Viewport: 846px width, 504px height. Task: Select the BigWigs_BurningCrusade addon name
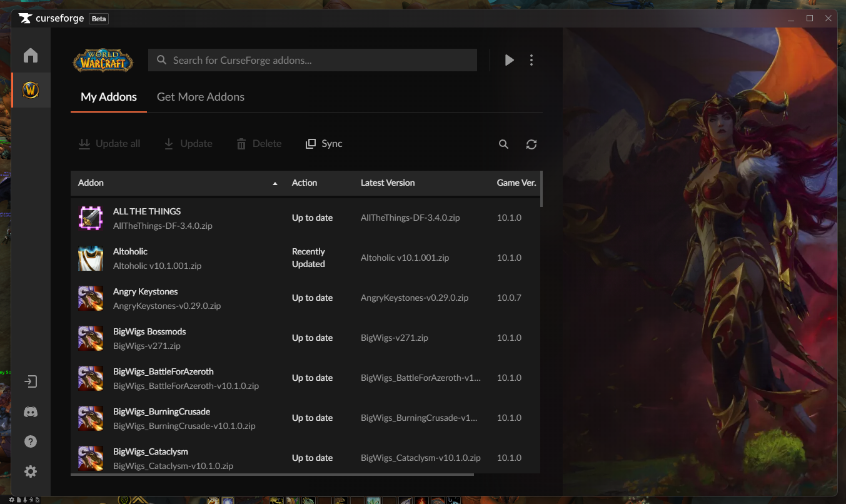pos(161,411)
